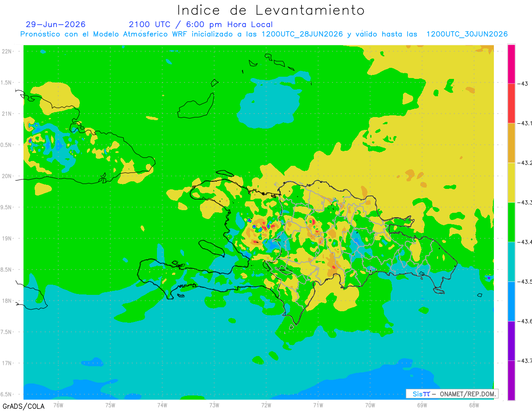The height and width of the screenshot is (411, 532).
Task: Select the '73W' longitude label
Action: pyautogui.click(x=214, y=405)
